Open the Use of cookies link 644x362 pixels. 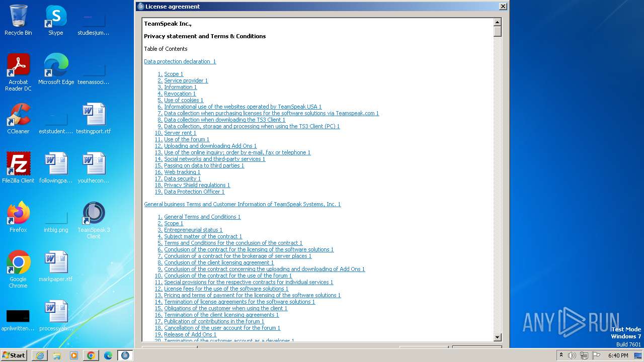pos(184,100)
